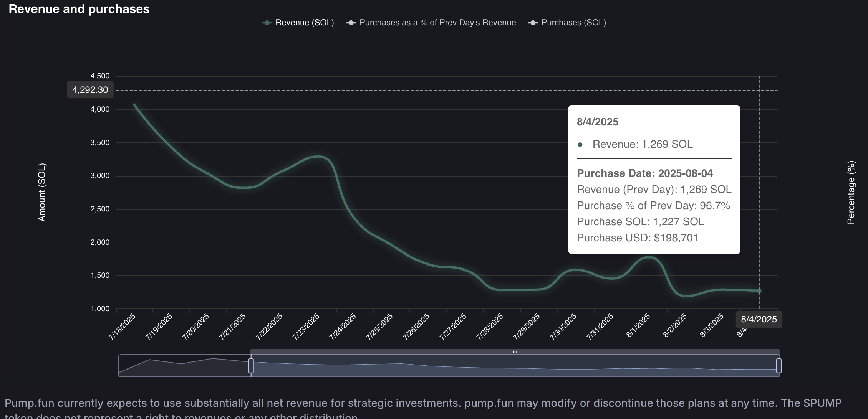
Task: Enable Purchases as % of Prev Day's Revenue series
Action: (437, 23)
